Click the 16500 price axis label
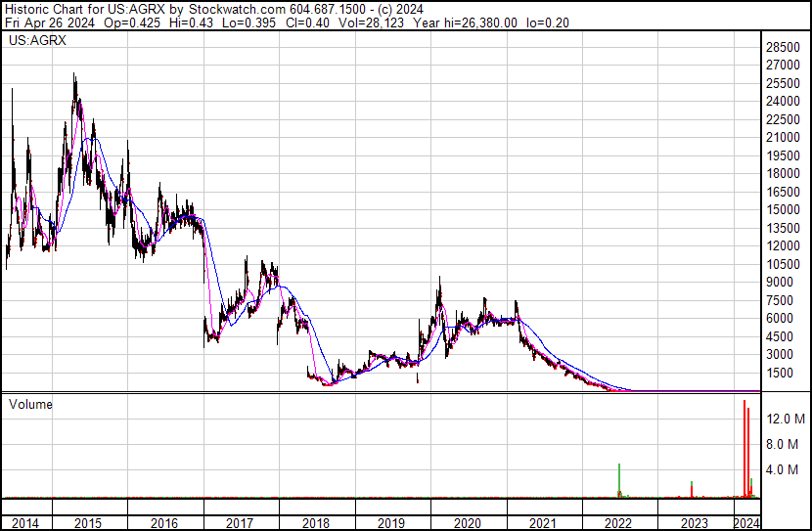 (x=783, y=192)
